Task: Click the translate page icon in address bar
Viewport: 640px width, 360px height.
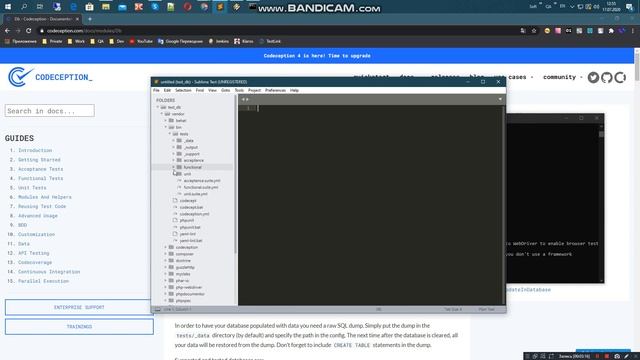Action: coord(523,31)
